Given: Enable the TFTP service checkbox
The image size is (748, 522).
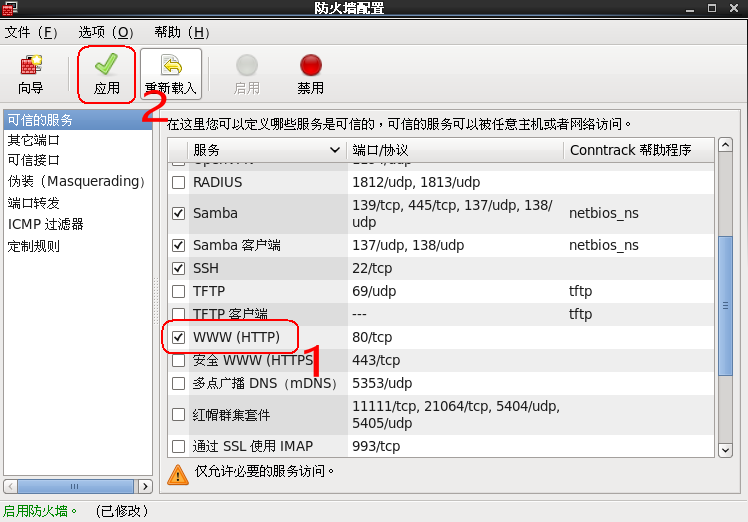Looking at the screenshot, I should 178,291.
